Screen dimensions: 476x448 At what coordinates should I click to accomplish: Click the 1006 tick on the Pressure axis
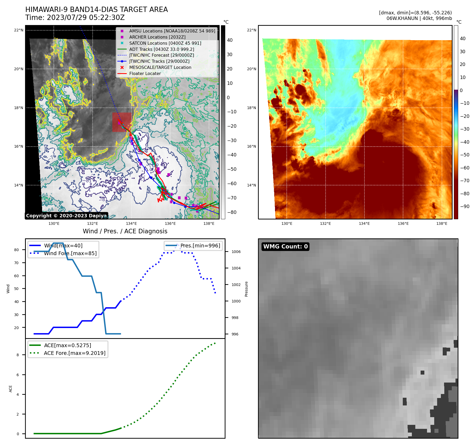point(236,252)
